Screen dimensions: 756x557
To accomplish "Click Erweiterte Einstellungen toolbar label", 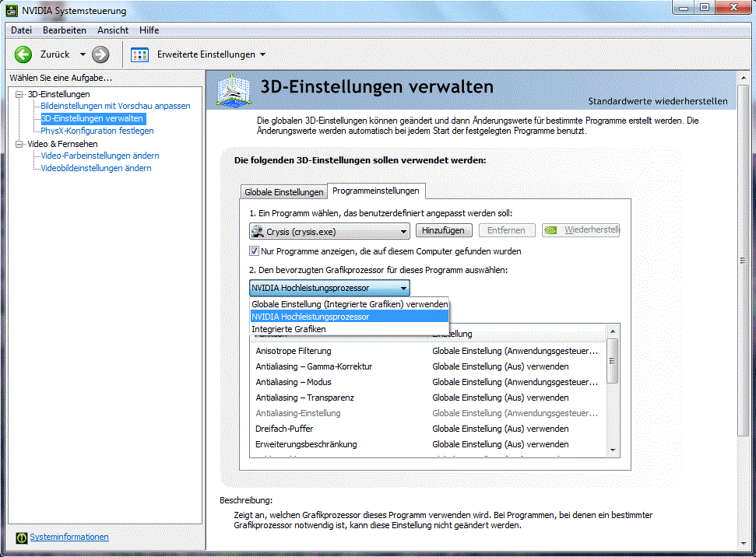I will pyautogui.click(x=206, y=54).
